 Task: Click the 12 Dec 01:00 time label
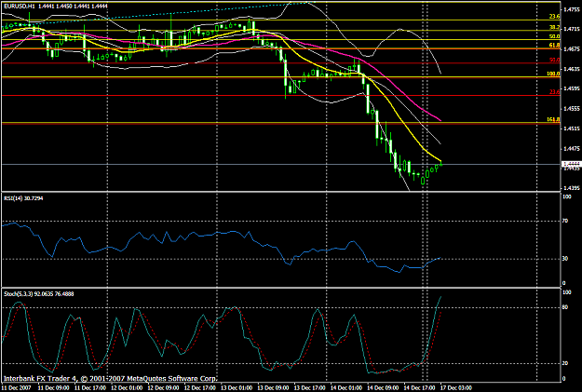pyautogui.click(x=125, y=387)
